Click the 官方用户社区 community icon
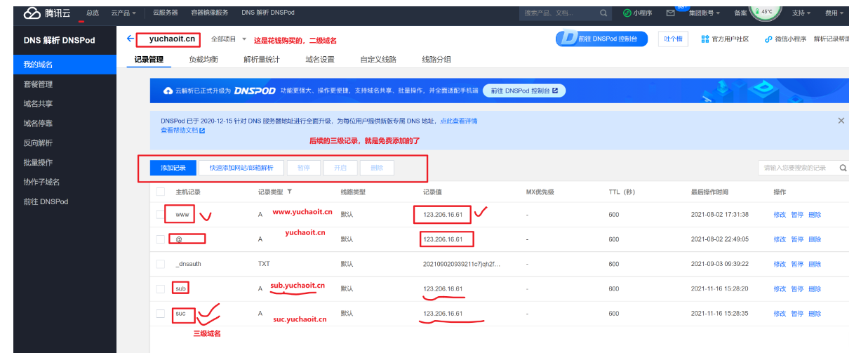 click(705, 39)
